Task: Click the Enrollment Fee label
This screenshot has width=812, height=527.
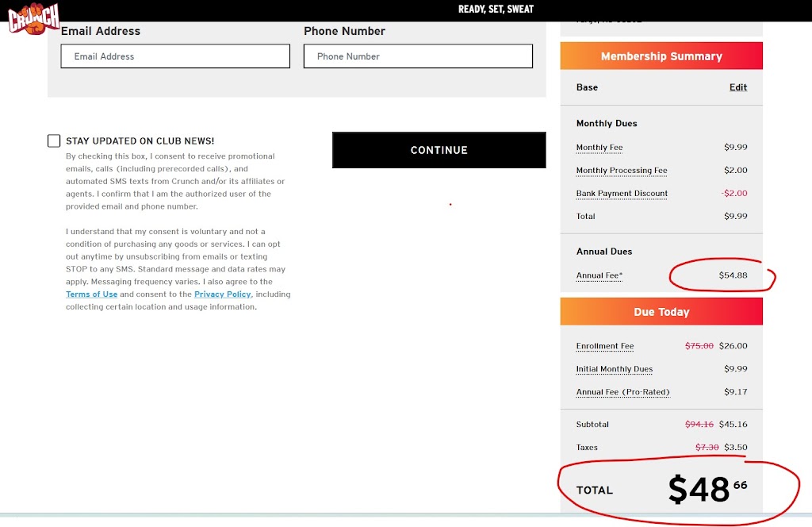Action: click(x=605, y=345)
